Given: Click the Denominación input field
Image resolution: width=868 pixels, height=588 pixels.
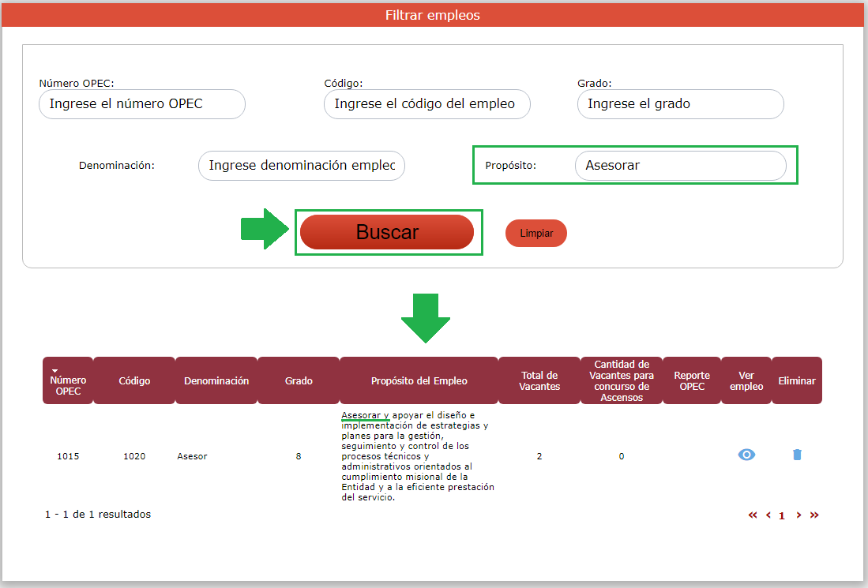Looking at the screenshot, I should [x=301, y=166].
